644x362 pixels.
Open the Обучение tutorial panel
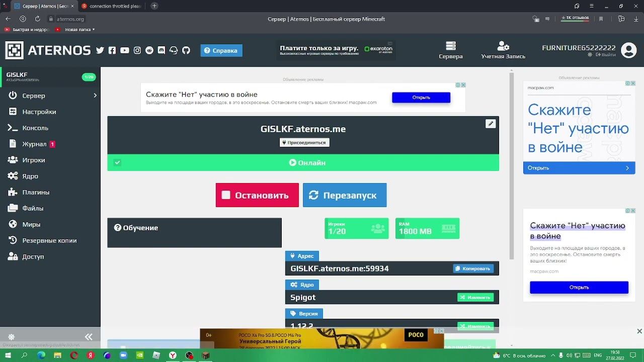[194, 232]
